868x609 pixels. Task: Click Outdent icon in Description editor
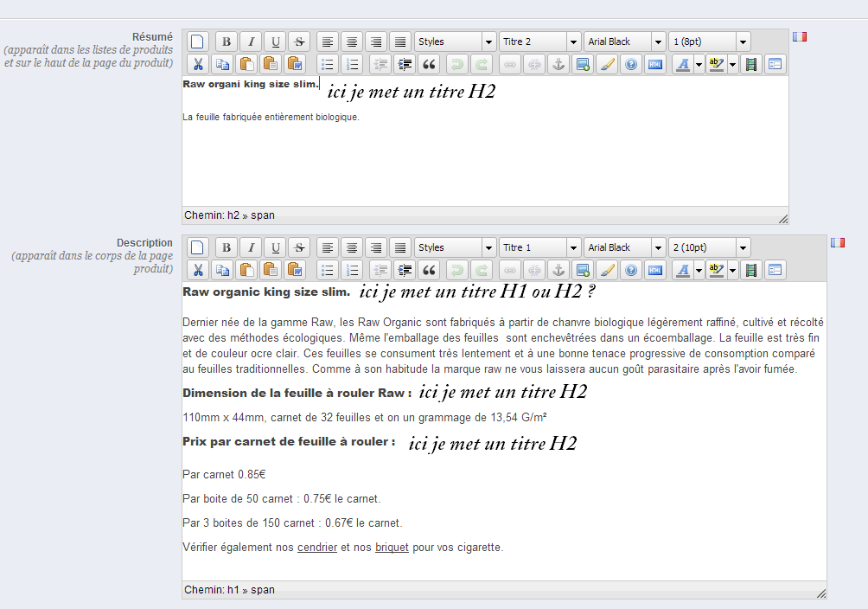click(380, 271)
